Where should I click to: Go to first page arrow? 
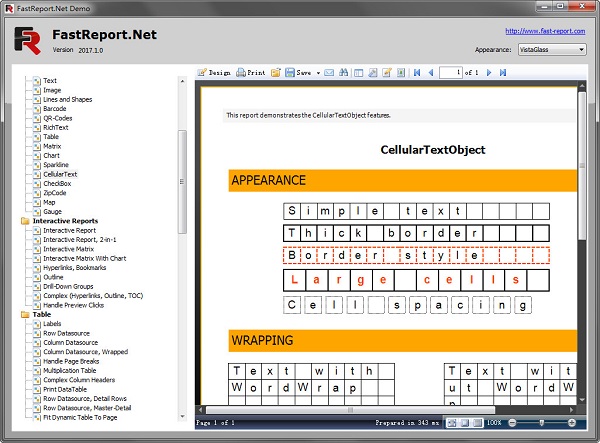[417, 72]
